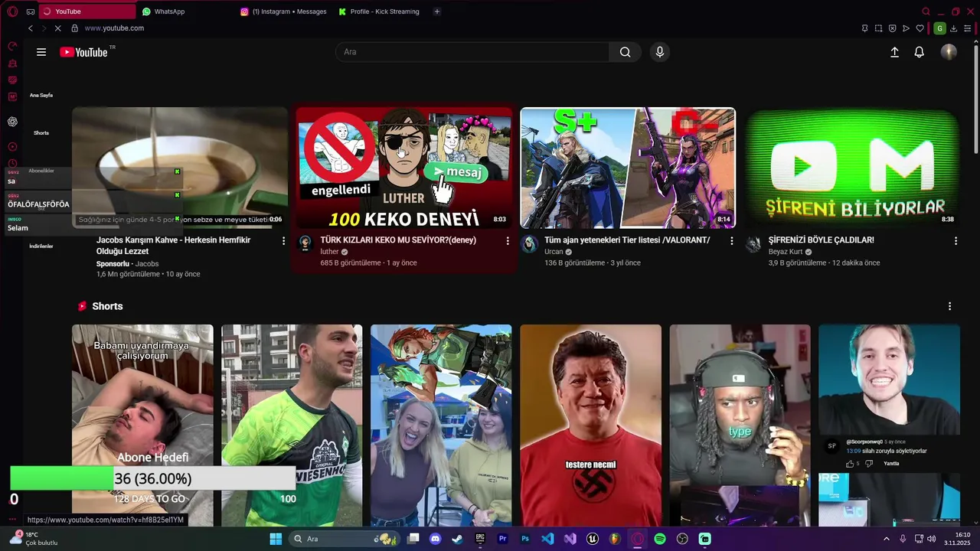Open the YouTube hamburger guide menu
Image resolution: width=980 pixels, height=551 pixels.
click(x=41, y=52)
